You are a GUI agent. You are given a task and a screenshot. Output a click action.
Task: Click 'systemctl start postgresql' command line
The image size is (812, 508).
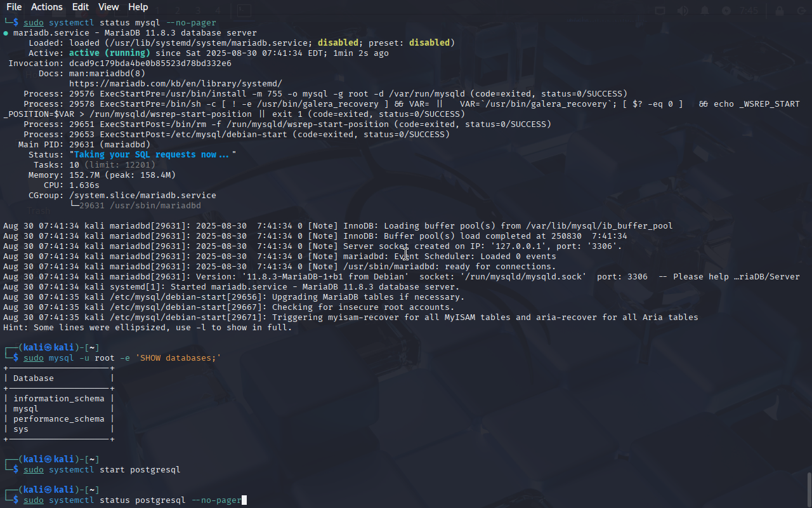pyautogui.click(x=102, y=470)
